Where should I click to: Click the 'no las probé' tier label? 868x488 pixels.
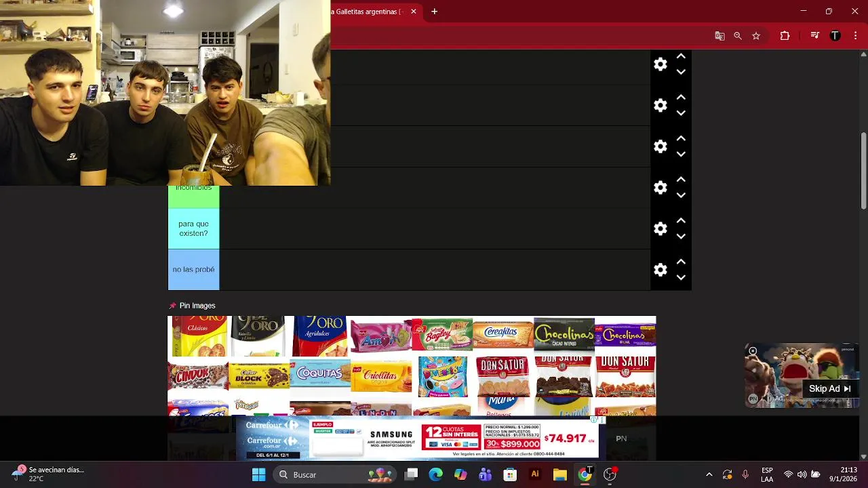tap(193, 269)
